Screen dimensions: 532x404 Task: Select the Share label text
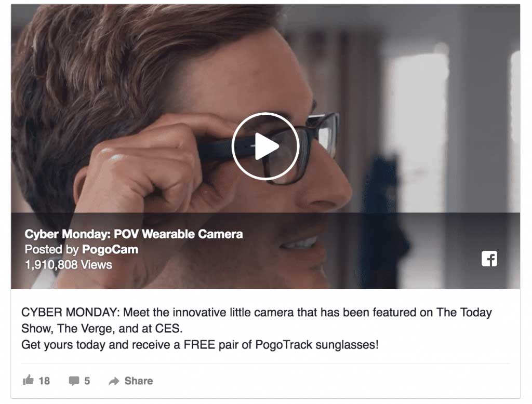coord(138,381)
